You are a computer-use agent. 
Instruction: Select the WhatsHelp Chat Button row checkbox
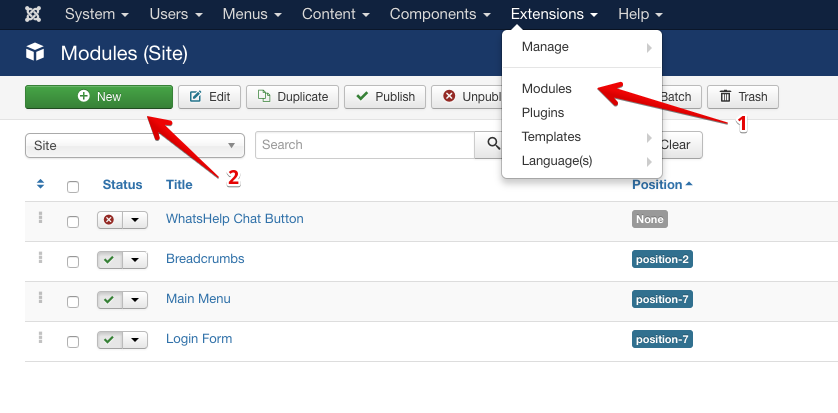coord(72,221)
